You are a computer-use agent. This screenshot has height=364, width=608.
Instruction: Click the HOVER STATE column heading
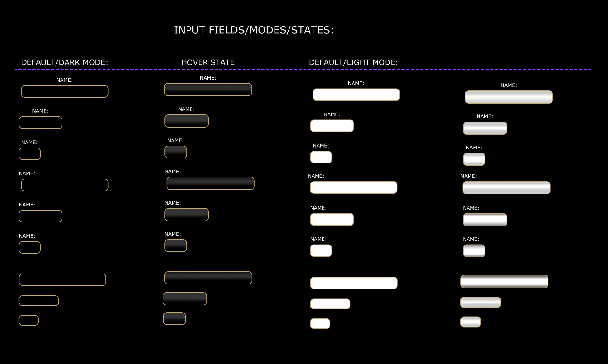[208, 62]
